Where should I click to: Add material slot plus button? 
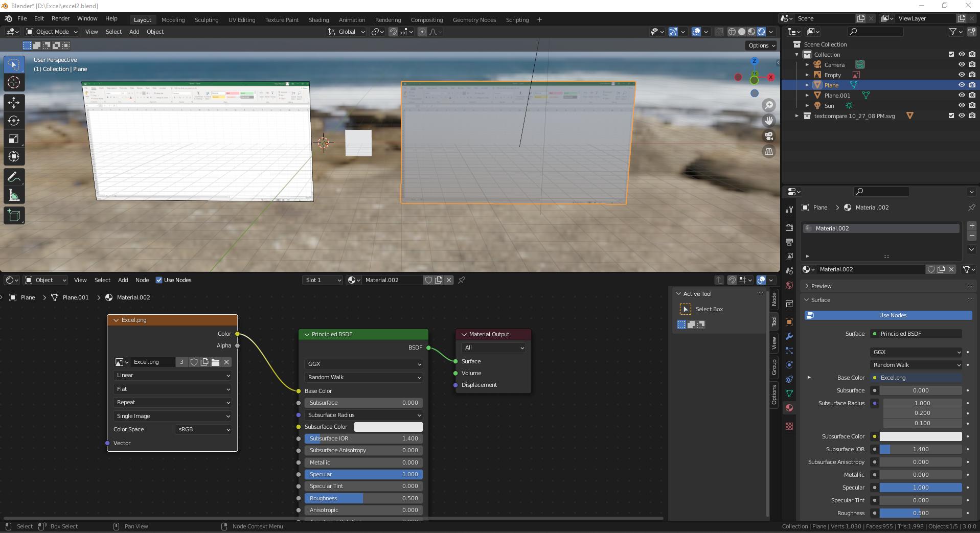point(972,226)
